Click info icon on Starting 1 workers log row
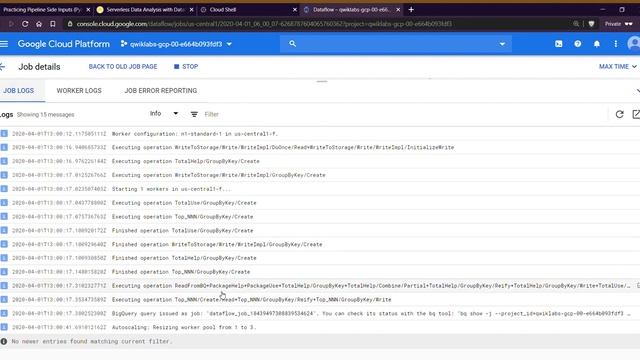The width and height of the screenshot is (640, 360). (x=4, y=189)
